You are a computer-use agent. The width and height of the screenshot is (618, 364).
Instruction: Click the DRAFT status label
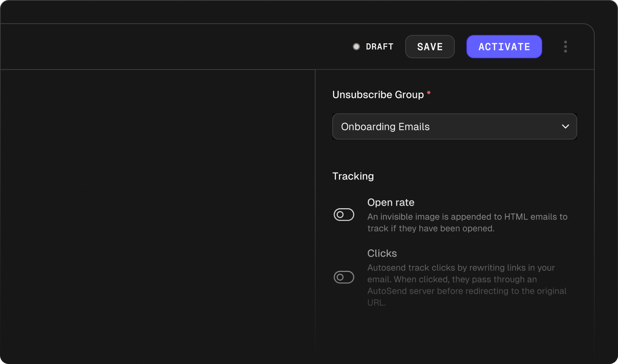379,47
